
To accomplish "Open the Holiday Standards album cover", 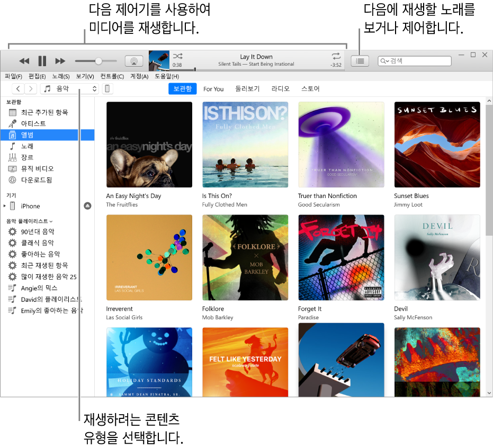I will point(149,362).
